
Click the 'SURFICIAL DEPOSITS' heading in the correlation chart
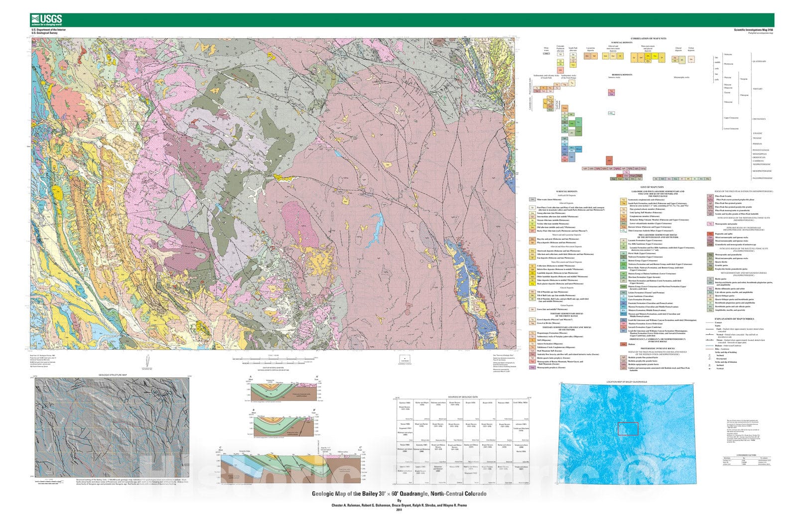tap(622, 42)
